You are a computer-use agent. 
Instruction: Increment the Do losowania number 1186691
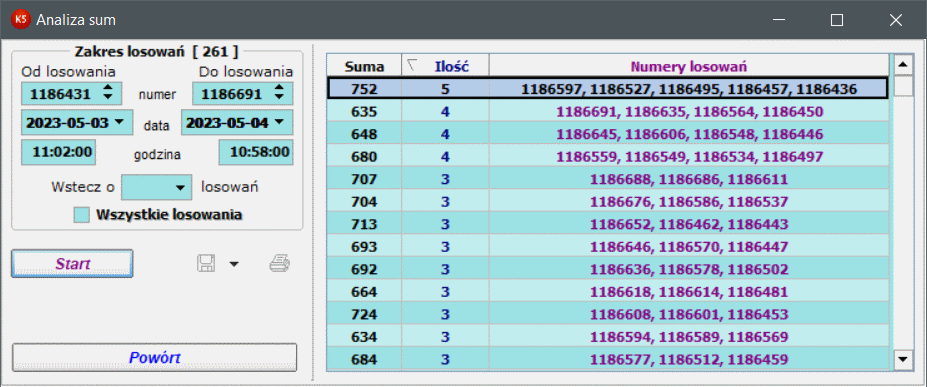(x=280, y=88)
